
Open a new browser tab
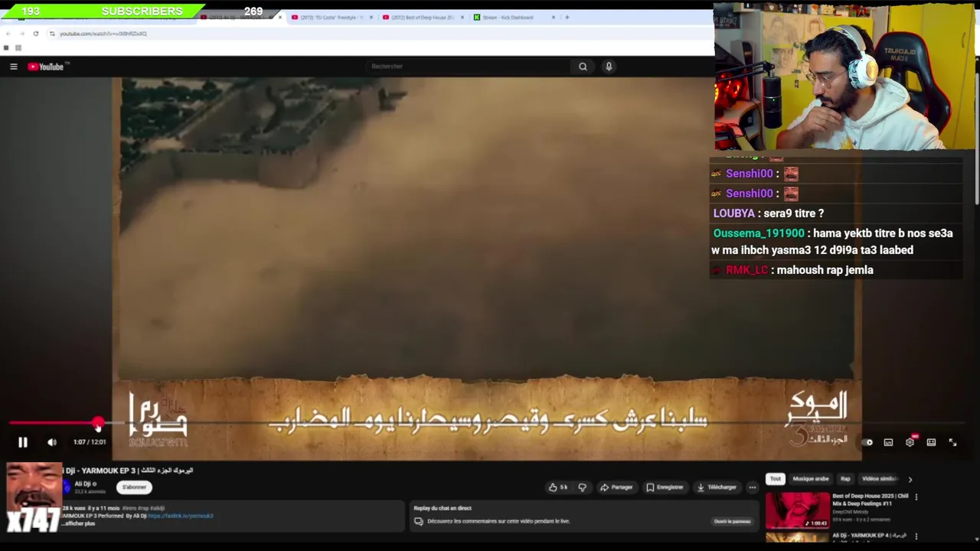(x=567, y=18)
